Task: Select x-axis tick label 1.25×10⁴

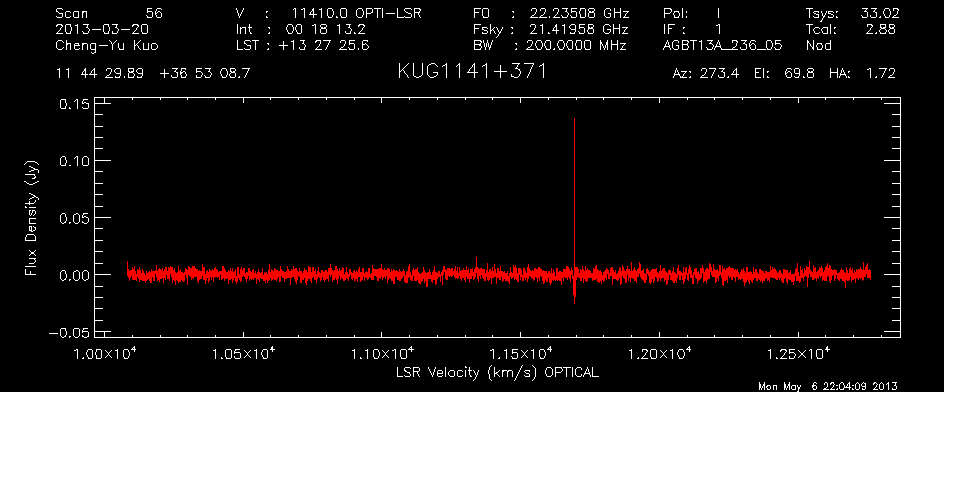Action: (x=798, y=353)
